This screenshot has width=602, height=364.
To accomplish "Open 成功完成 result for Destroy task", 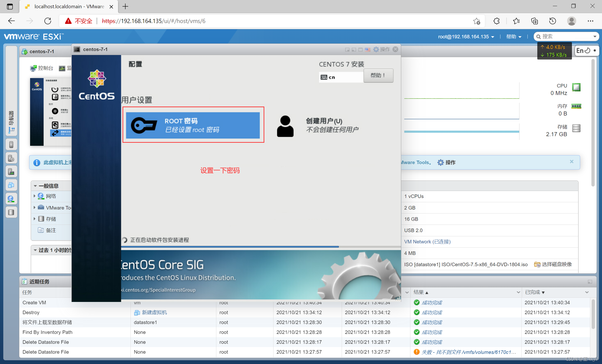I will click(432, 313).
